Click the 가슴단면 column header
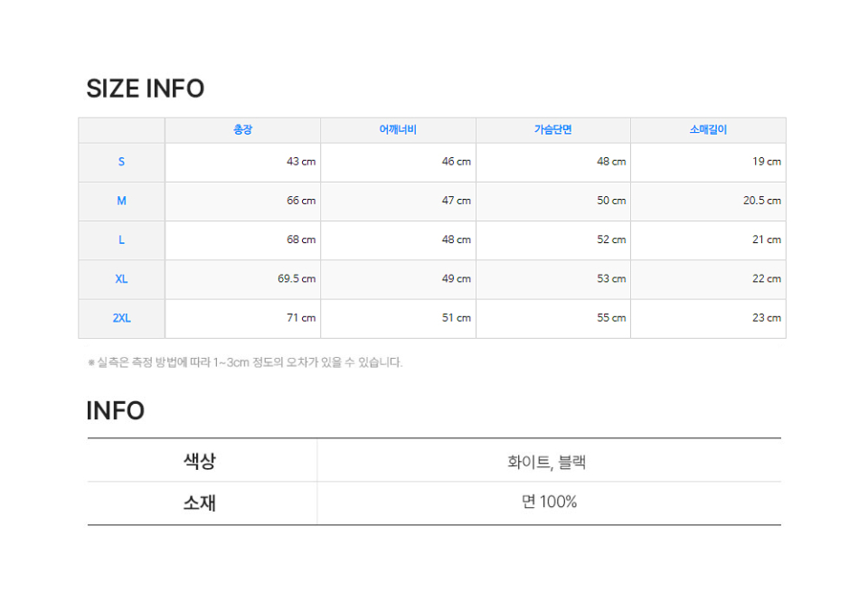This screenshot has height=601, width=868. click(552, 130)
